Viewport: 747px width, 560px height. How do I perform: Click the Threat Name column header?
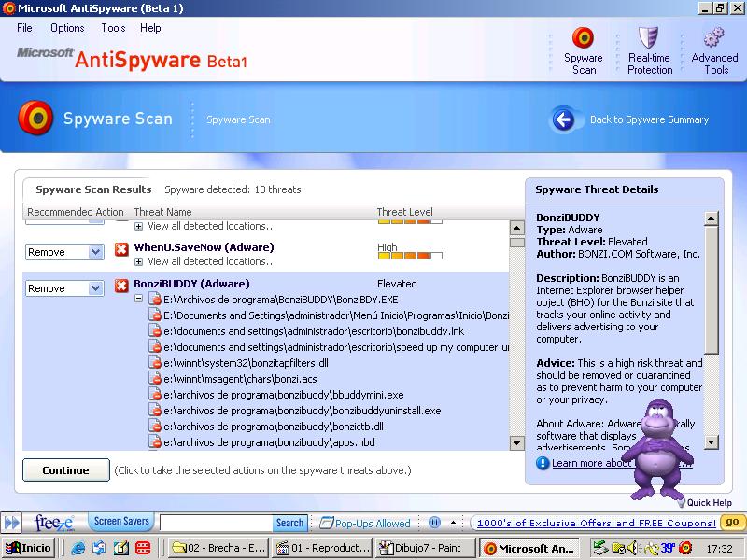[162, 212]
